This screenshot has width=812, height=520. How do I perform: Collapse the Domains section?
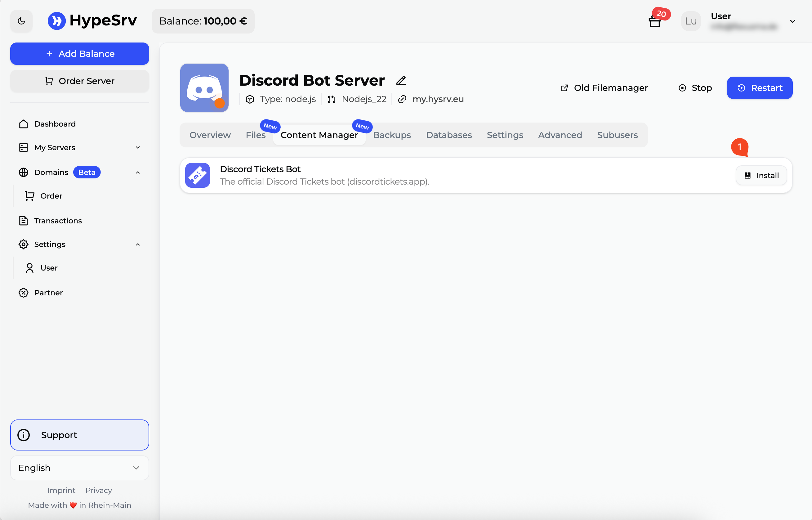138,172
